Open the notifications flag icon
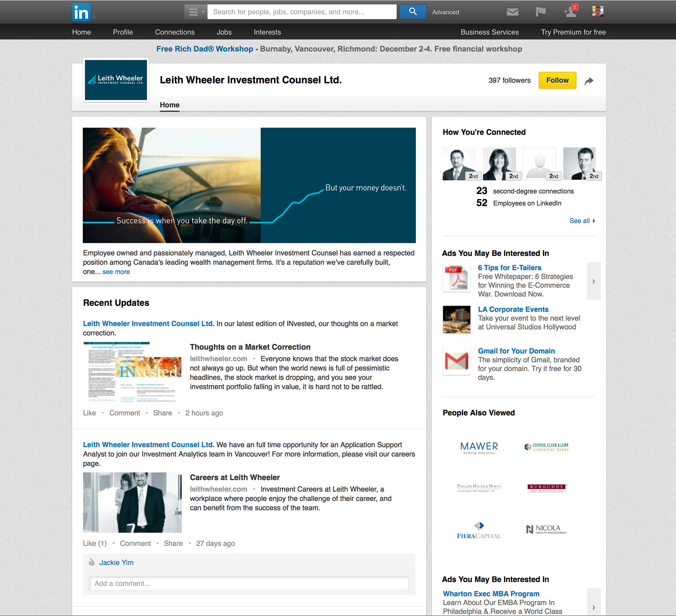This screenshot has width=676, height=616. (x=540, y=12)
